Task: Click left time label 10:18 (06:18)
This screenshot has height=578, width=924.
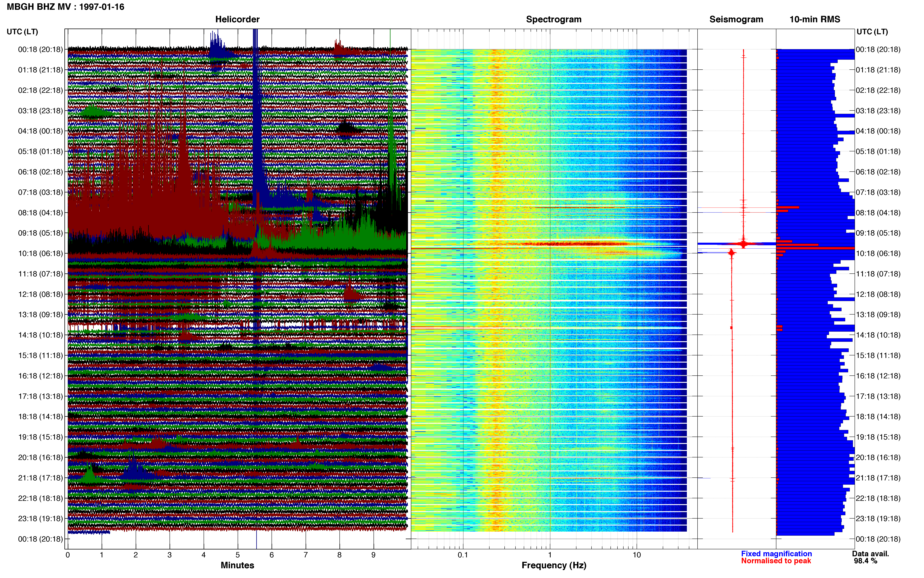Action: click(x=41, y=253)
